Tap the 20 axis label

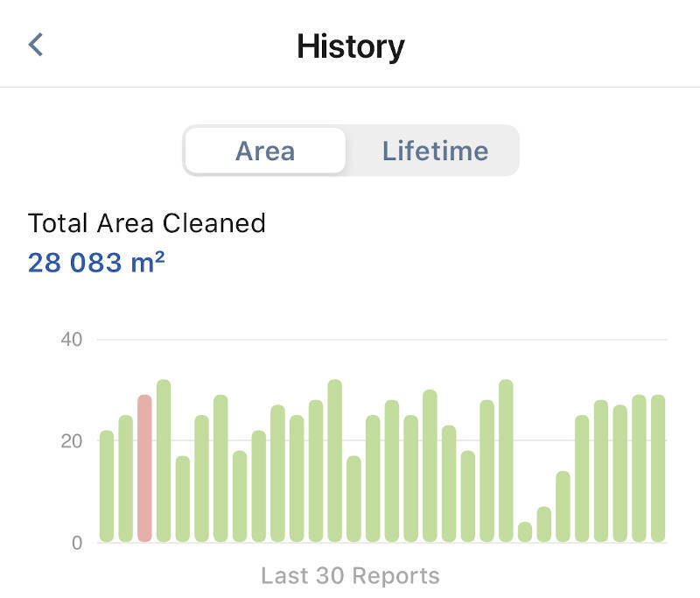click(72, 441)
